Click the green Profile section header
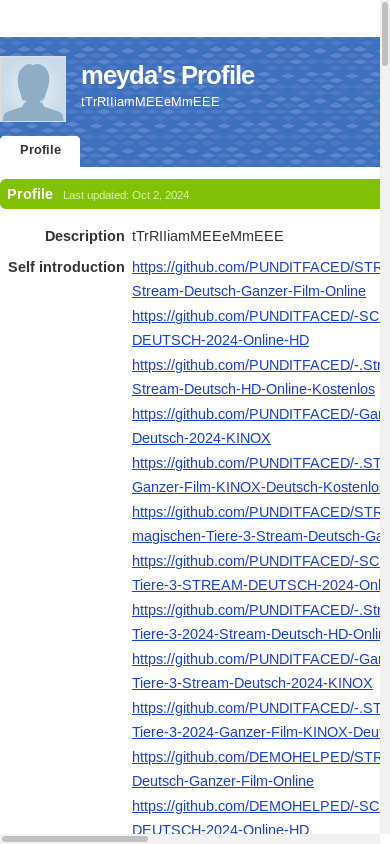Screen dimensions: 390x844 coord(190,194)
